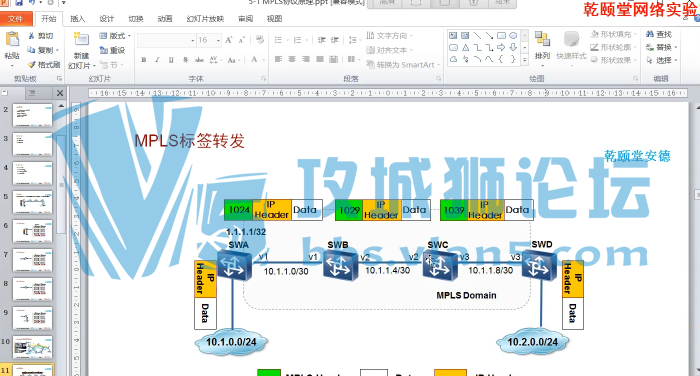Screen dimensions: 700x376
Task: Click the Arrange objects icon
Action: (542, 39)
